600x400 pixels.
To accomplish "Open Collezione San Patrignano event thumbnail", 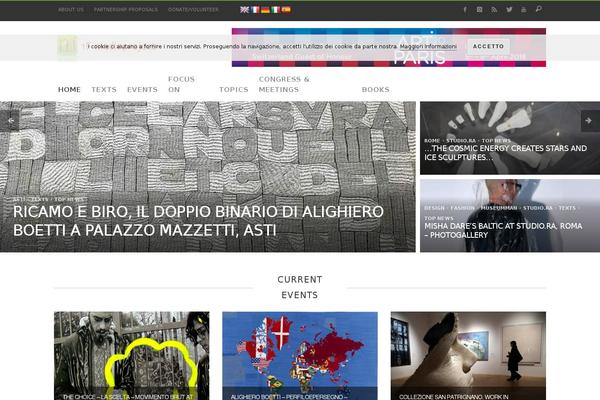I will 468,356.
